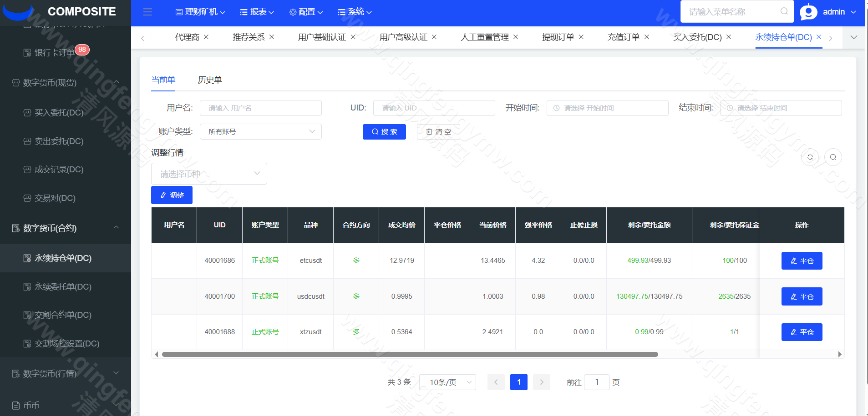The image size is (868, 416).
Task: Click the page jump input field
Action: coord(597,382)
